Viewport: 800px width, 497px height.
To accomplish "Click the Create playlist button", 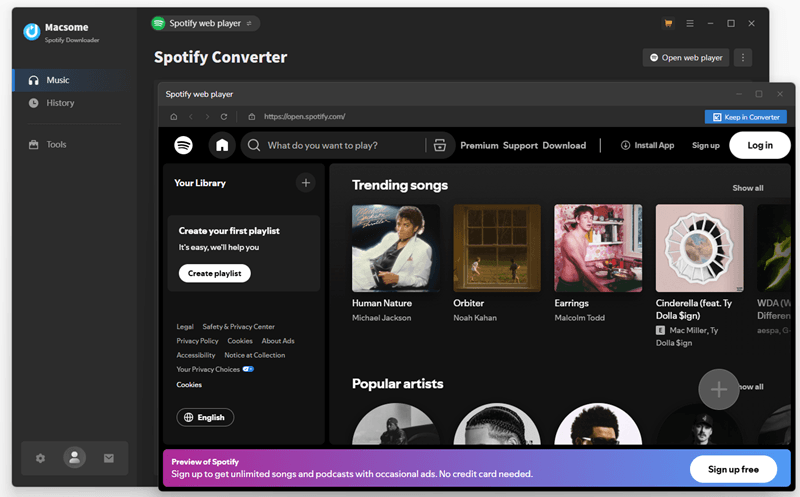I will 214,274.
